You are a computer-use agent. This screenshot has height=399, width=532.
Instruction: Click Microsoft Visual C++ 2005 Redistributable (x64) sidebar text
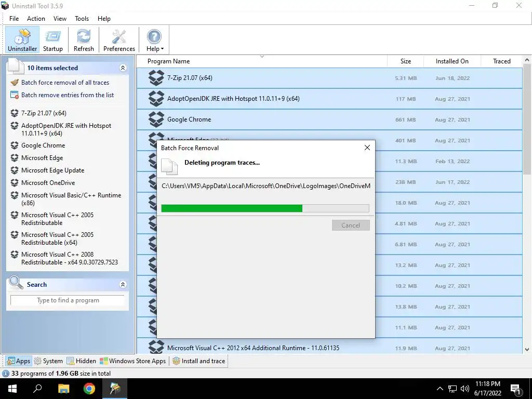(57, 238)
